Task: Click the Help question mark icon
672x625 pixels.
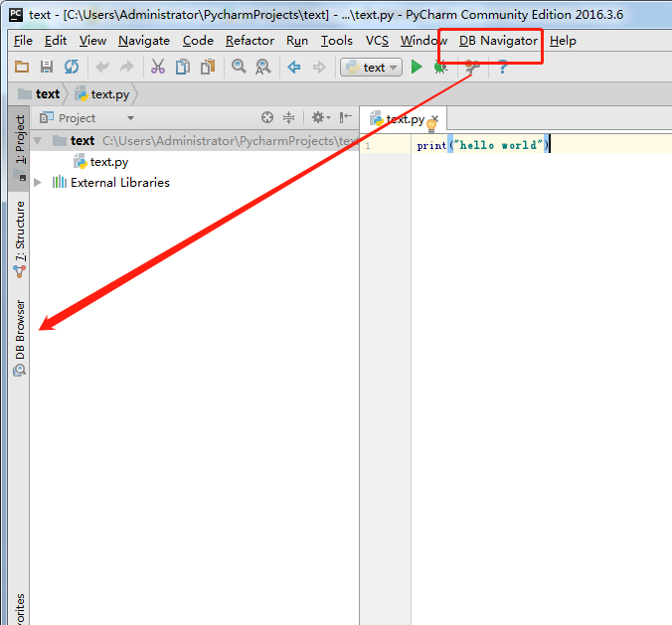Action: click(x=503, y=68)
